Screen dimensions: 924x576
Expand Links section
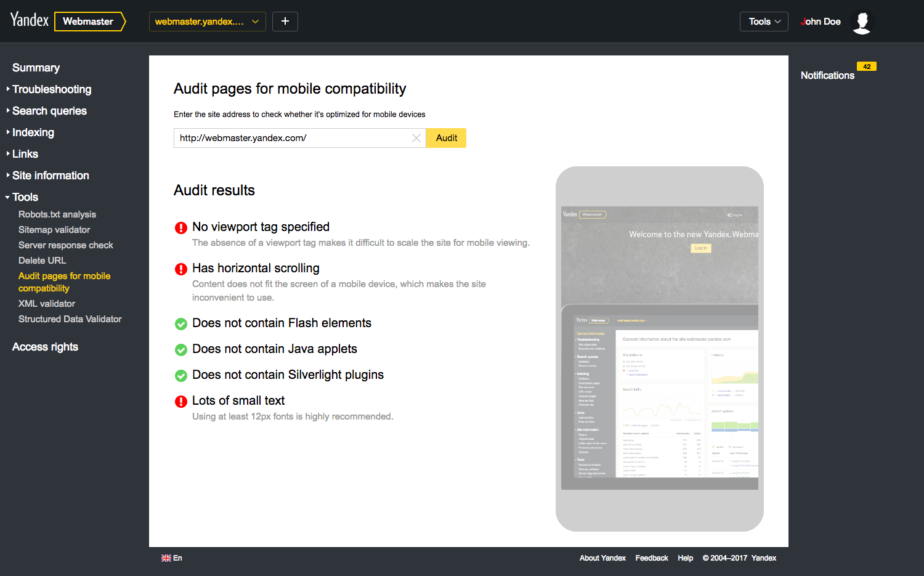click(x=25, y=154)
